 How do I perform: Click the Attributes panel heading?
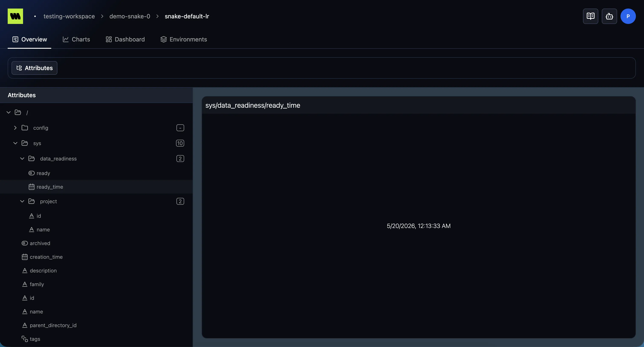pyautogui.click(x=22, y=95)
